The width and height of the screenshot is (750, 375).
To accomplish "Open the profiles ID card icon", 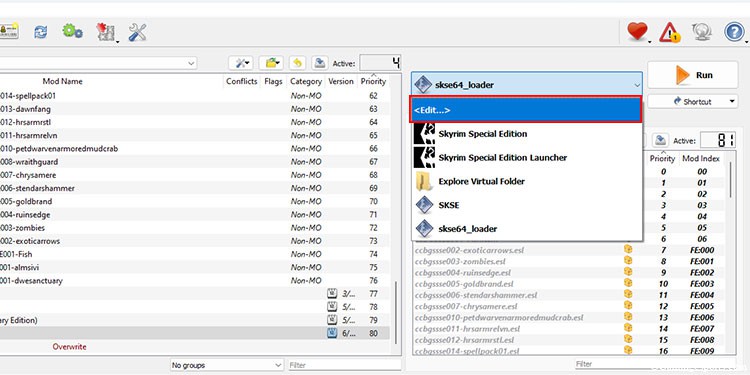I will pos(9,32).
